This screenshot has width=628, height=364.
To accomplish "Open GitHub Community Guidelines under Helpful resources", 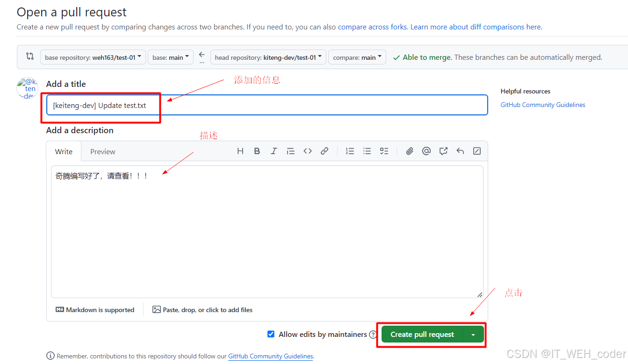I will (543, 105).
